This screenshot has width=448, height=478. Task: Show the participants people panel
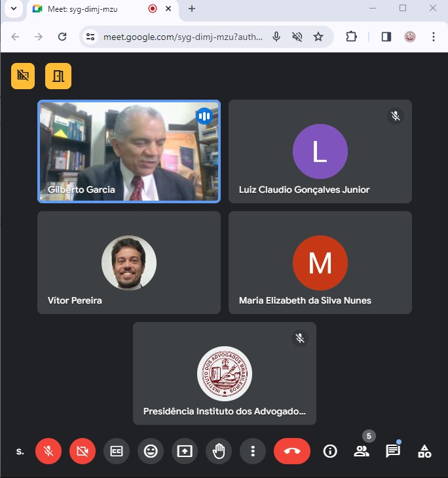(x=361, y=451)
